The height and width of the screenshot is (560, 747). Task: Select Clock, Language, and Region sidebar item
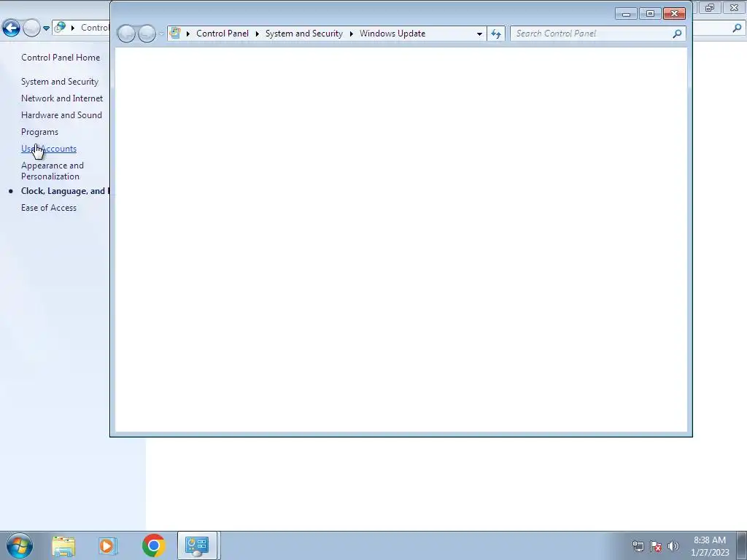[x=65, y=191]
